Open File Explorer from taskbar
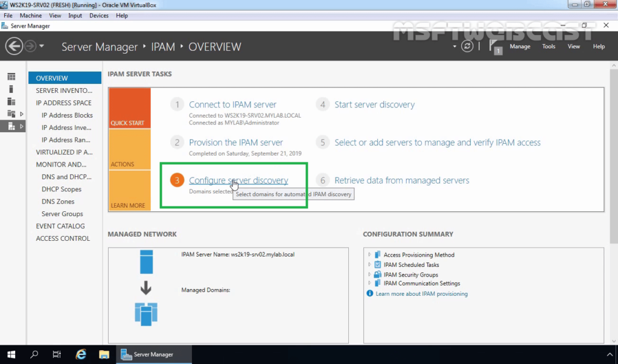618x364 pixels. coord(104,354)
